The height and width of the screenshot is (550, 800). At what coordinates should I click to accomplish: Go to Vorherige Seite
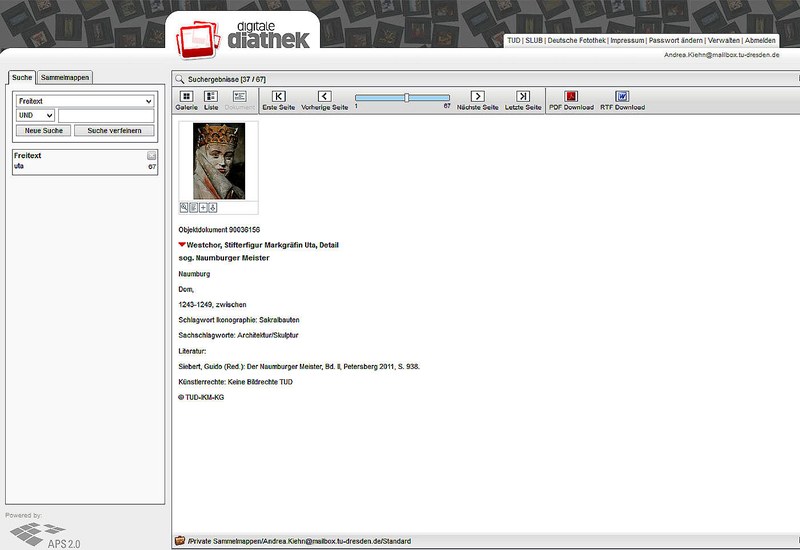click(x=325, y=99)
